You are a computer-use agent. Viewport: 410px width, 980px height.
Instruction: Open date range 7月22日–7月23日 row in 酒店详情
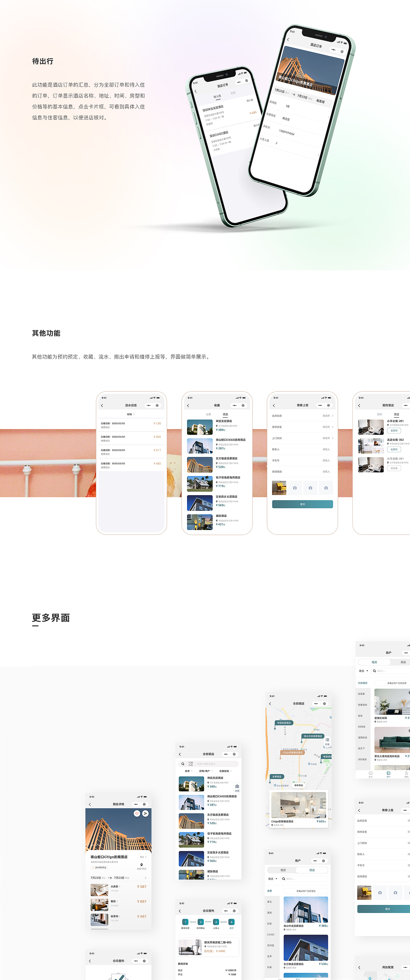tap(118, 878)
